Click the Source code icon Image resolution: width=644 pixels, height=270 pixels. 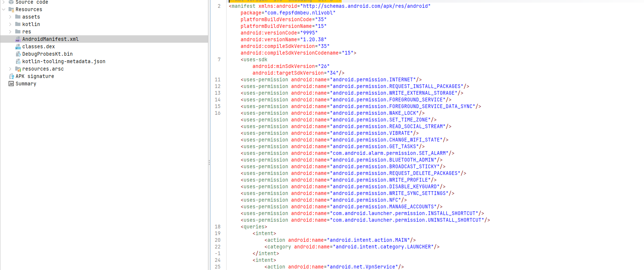(x=11, y=2)
